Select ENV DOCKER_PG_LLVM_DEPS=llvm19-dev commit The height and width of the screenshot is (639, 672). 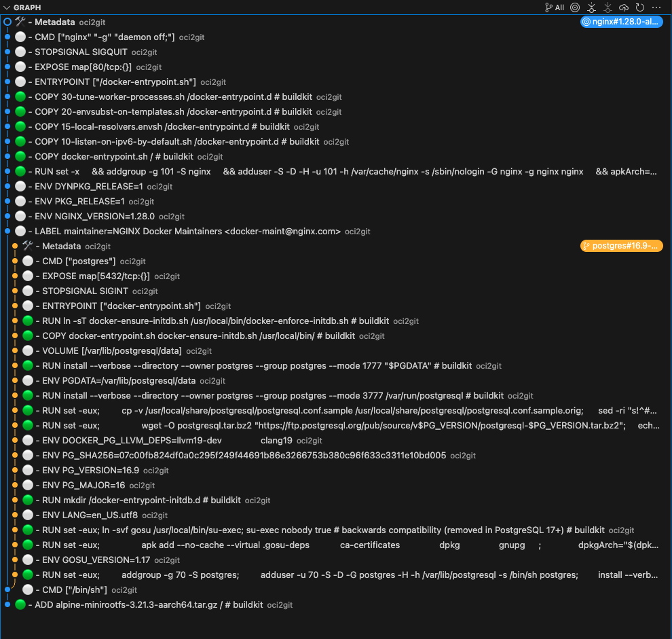click(336, 441)
